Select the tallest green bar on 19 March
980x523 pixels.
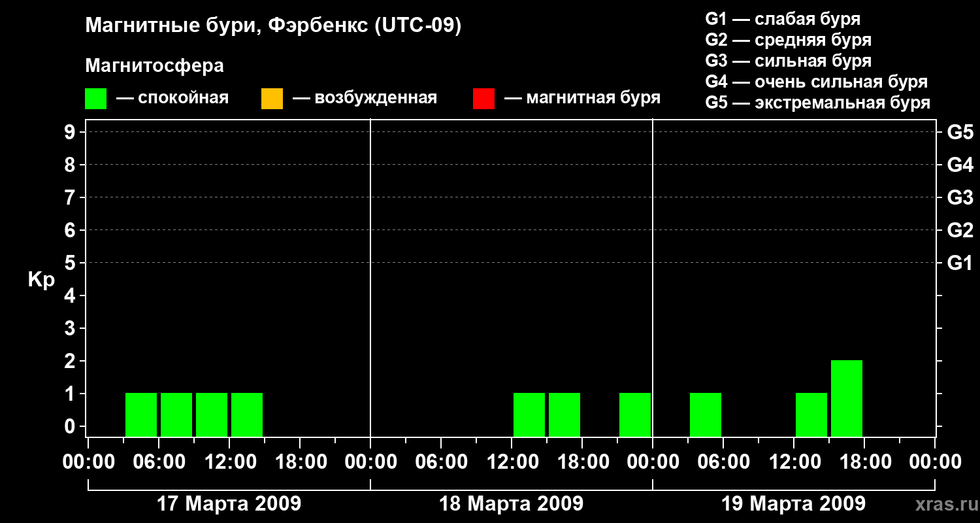(847, 398)
